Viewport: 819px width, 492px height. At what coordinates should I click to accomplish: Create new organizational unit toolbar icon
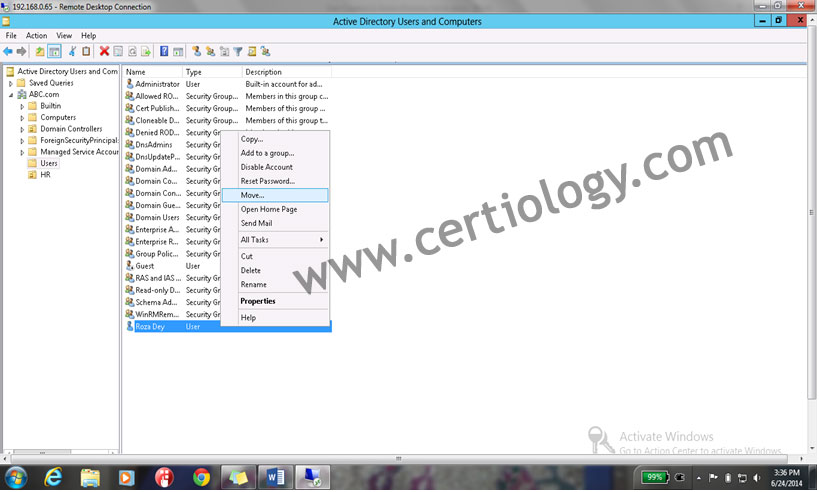[225, 51]
